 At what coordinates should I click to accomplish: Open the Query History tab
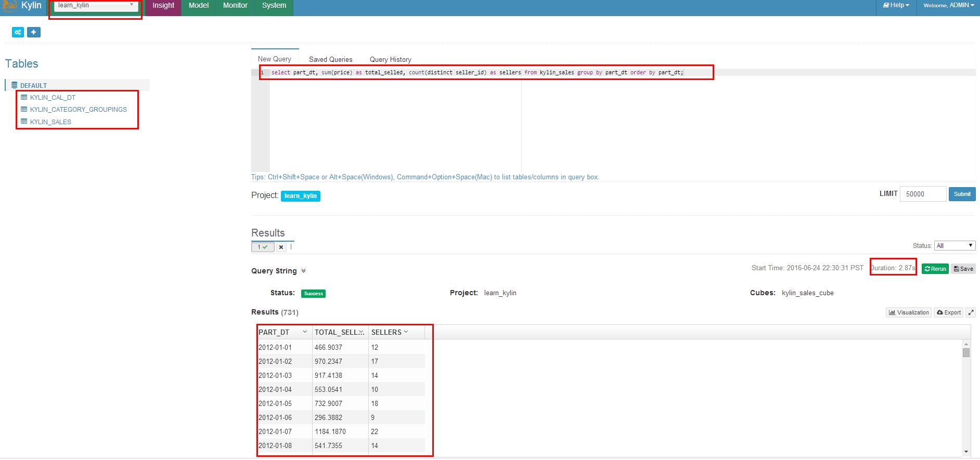(x=390, y=59)
